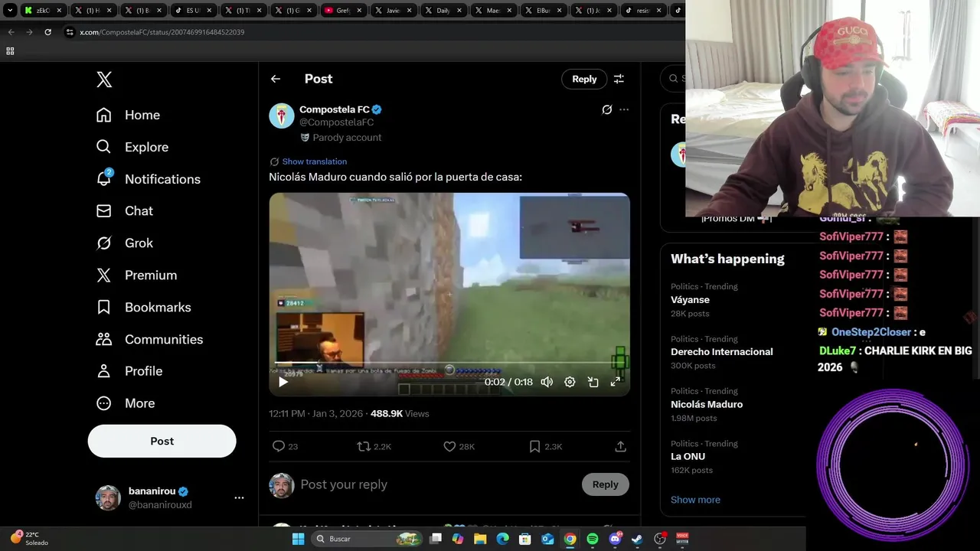The height and width of the screenshot is (551, 980).
Task: Open Profile in the sidebar
Action: 129,371
